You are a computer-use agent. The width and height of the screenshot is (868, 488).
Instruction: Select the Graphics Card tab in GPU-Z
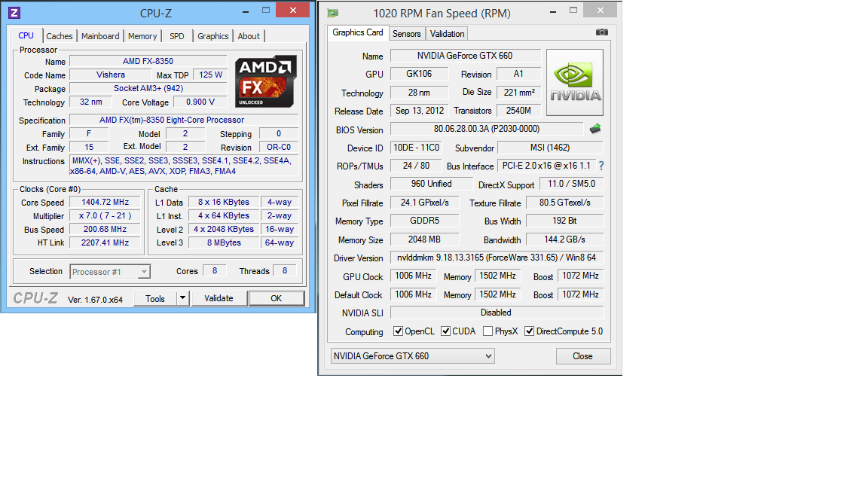click(x=358, y=32)
